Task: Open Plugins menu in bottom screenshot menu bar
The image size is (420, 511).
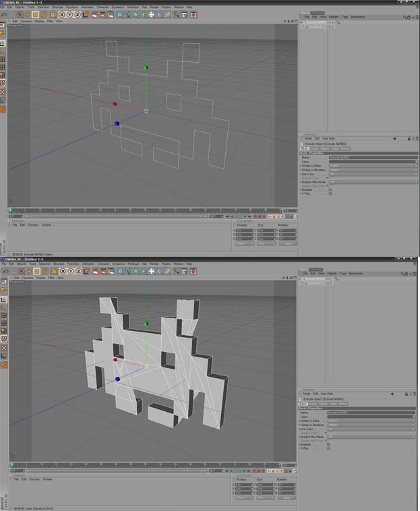Action: (x=166, y=264)
